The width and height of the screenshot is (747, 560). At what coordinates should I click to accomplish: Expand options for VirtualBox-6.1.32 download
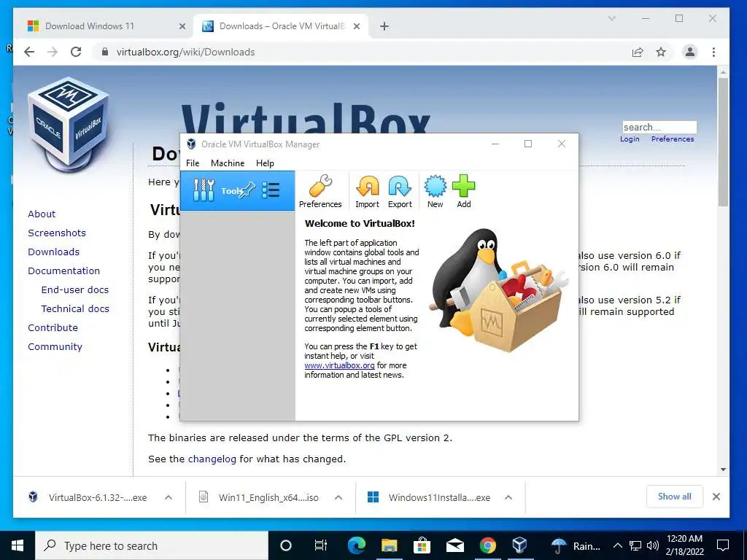coord(169,497)
